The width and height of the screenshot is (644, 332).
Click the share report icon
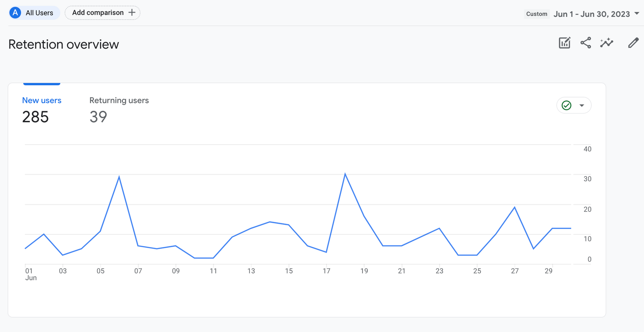tap(586, 43)
